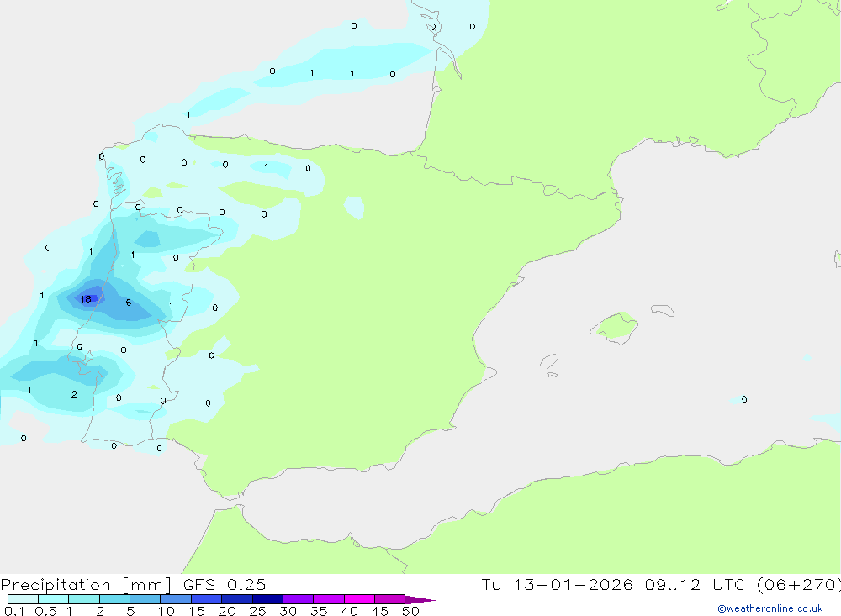
Task: Click the '15' legend scale label
Action: tap(197, 611)
